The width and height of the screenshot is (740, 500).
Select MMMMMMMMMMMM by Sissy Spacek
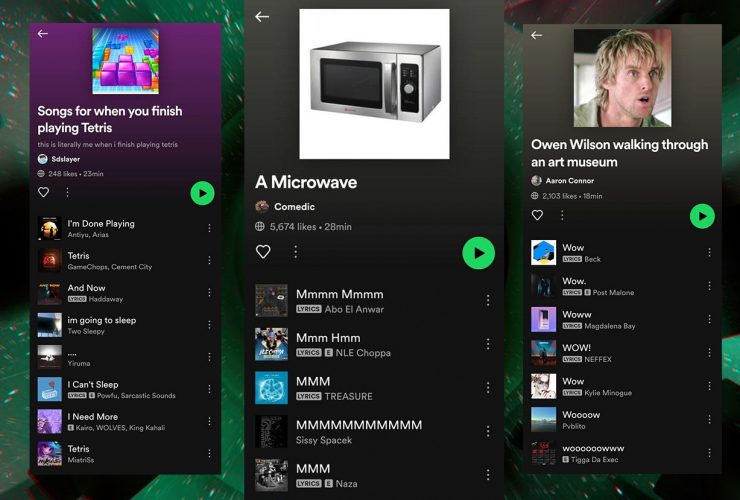point(358,431)
